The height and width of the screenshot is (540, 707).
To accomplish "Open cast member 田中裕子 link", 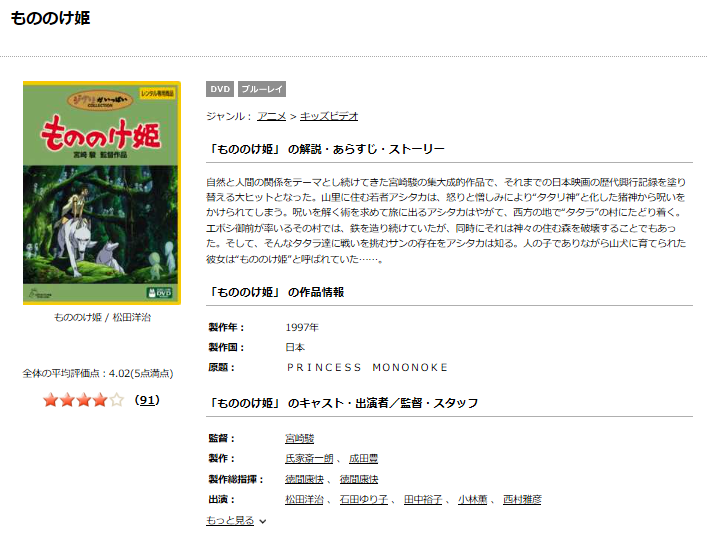I will tap(422, 499).
